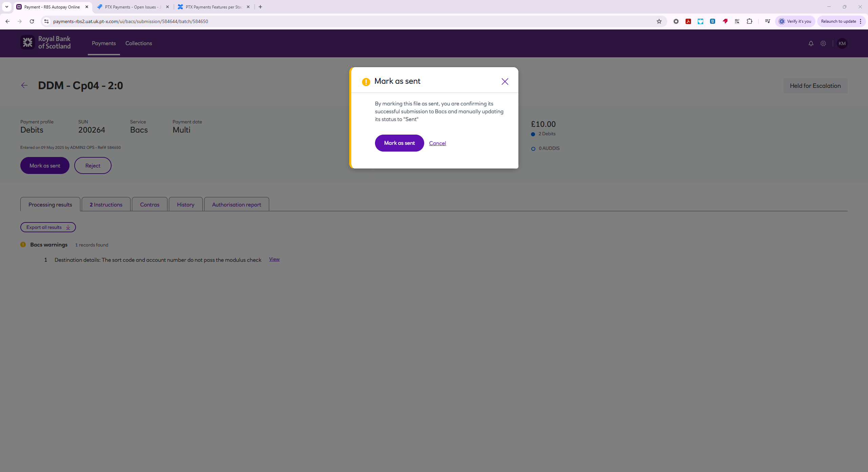Image resolution: width=868 pixels, height=472 pixels.
Task: Open the tab search dropdown arrow
Action: coord(7,7)
